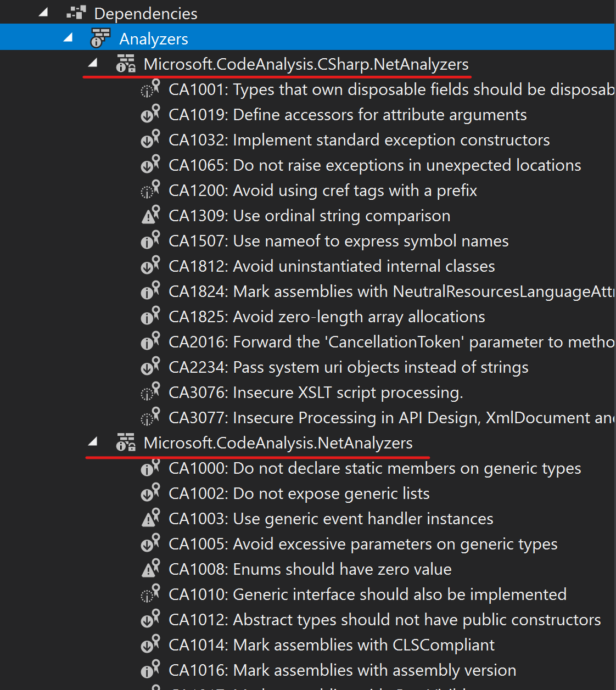
Task: Collapse Microsoft.CodeAnalysis.NetAnalyzers expander arrow
Action: pos(93,442)
